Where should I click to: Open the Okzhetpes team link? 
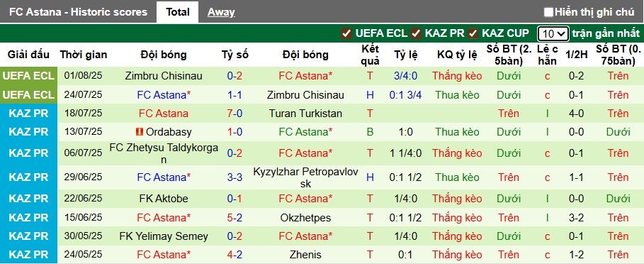tap(305, 218)
